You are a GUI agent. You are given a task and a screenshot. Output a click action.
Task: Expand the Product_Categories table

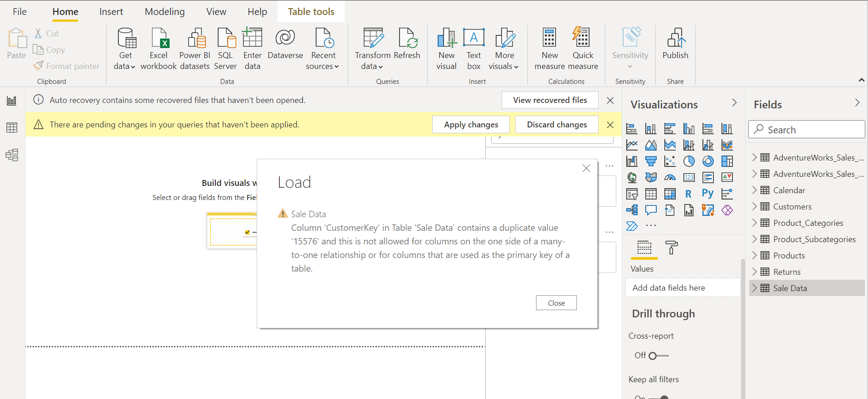point(755,223)
